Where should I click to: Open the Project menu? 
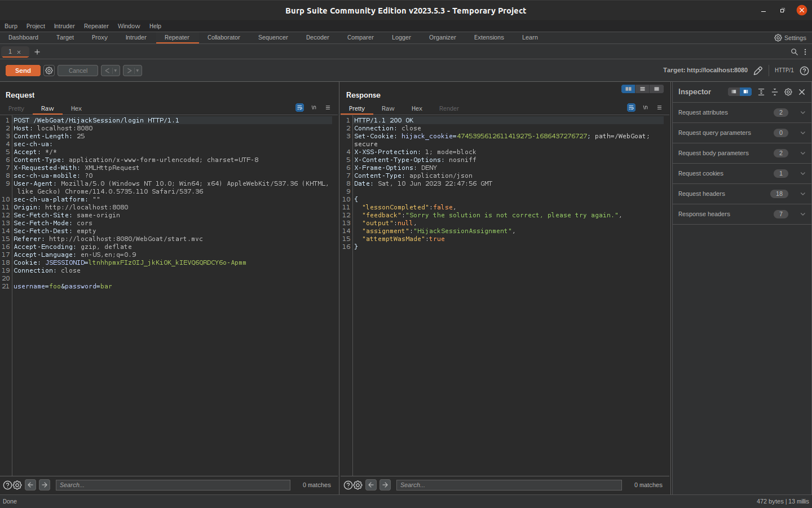[x=36, y=26]
